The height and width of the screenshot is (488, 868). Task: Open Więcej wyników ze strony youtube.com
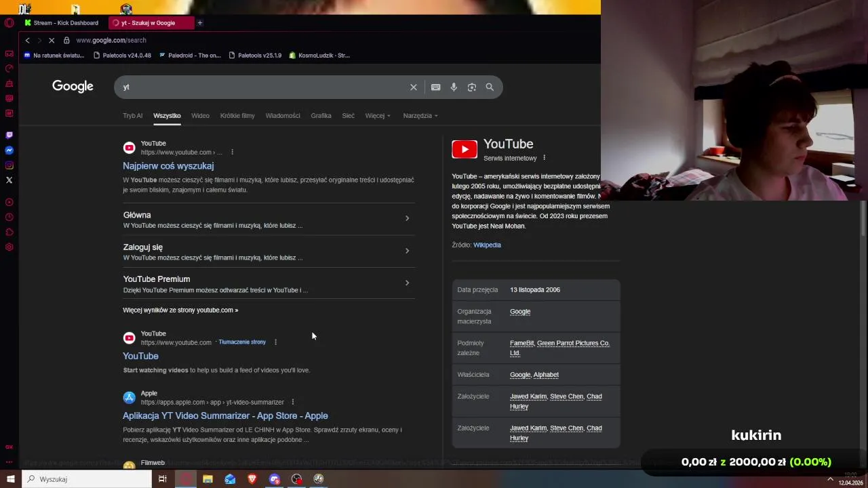180,310
